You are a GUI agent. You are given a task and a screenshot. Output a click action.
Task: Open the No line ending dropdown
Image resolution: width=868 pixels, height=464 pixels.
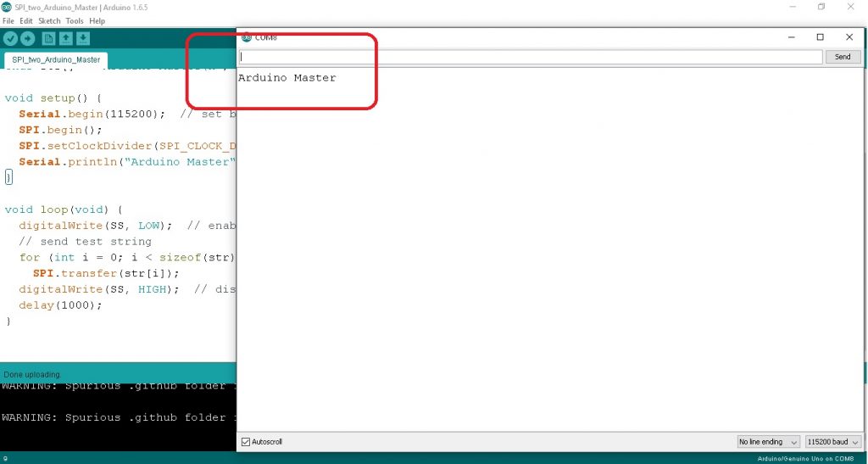click(768, 442)
